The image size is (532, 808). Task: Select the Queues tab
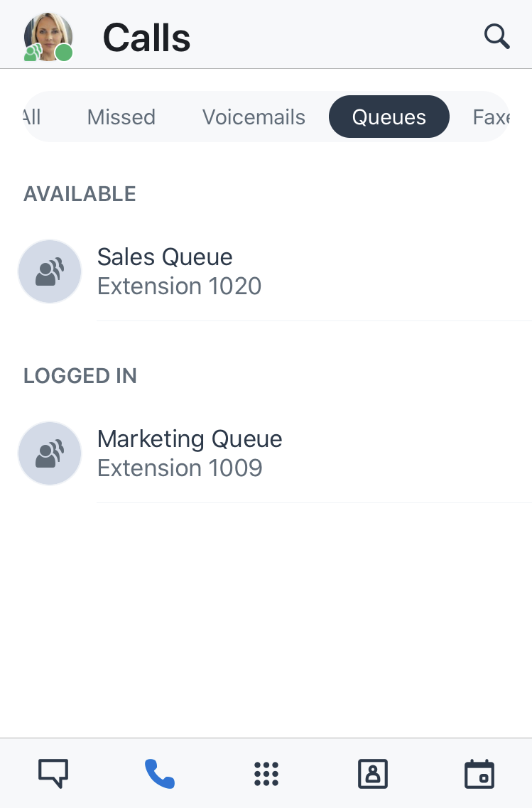[x=389, y=117]
